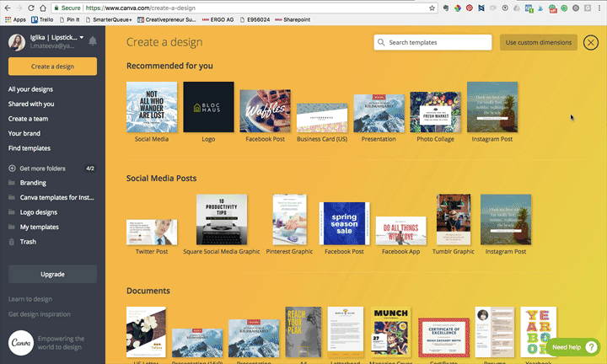Image resolution: width=607 pixels, height=364 pixels.
Task: Open Get design inspiration link
Action: (40, 314)
